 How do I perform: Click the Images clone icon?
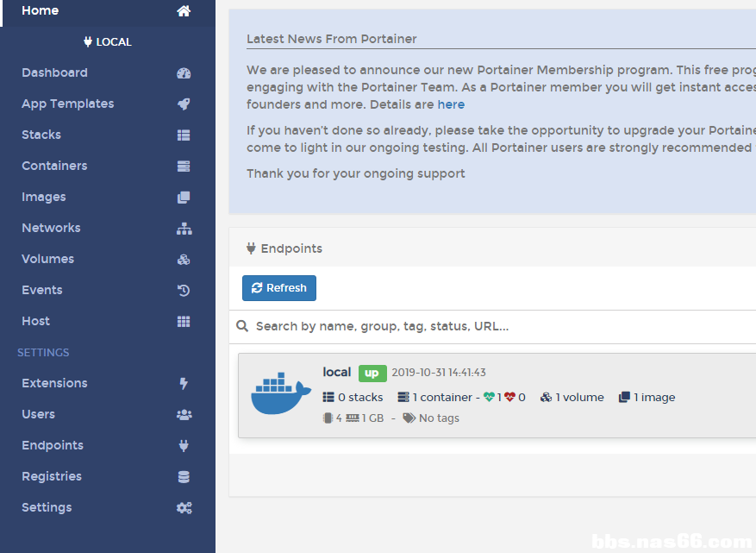click(184, 198)
